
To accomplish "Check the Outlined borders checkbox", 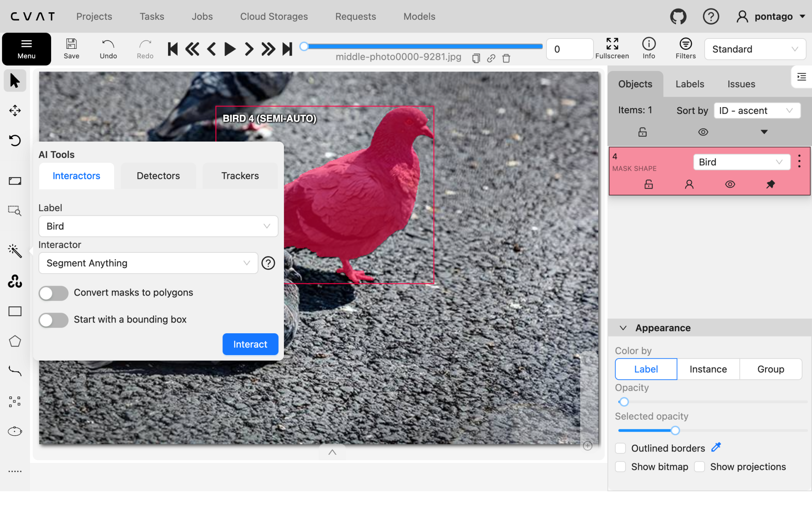I will 620,448.
